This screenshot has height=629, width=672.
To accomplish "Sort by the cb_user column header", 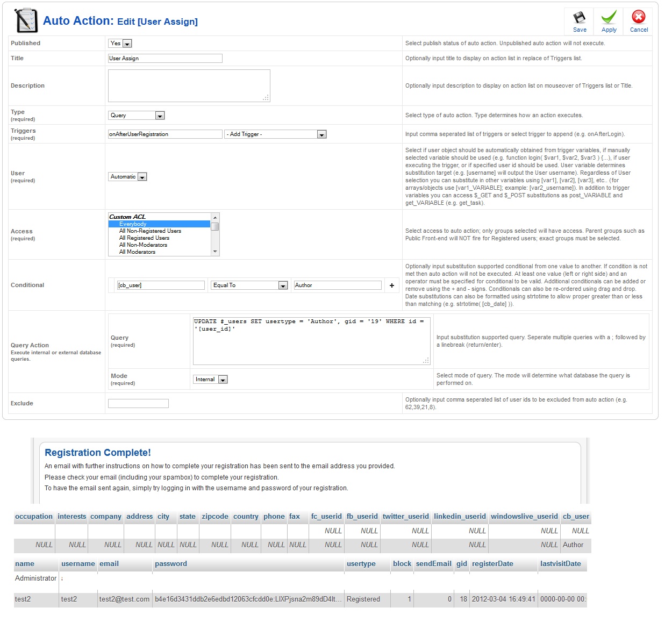I will pos(576,517).
